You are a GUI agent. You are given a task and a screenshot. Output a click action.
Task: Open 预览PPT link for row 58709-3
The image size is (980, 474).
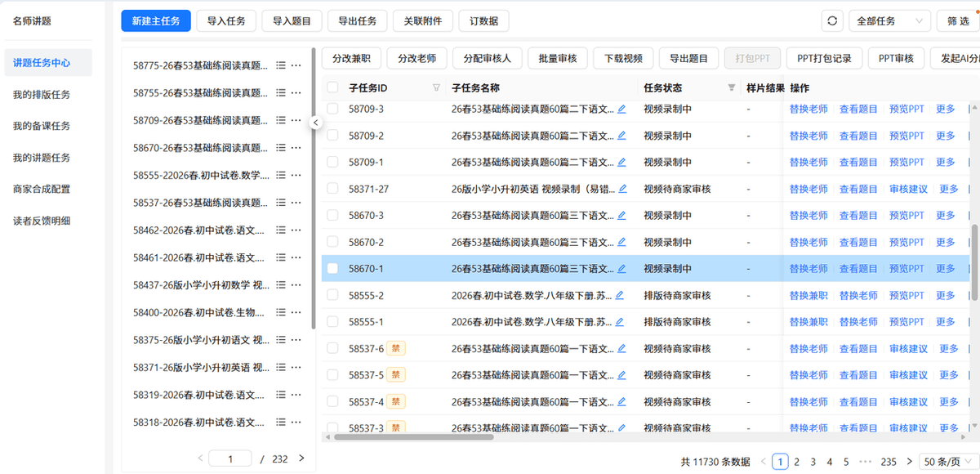coord(906,108)
